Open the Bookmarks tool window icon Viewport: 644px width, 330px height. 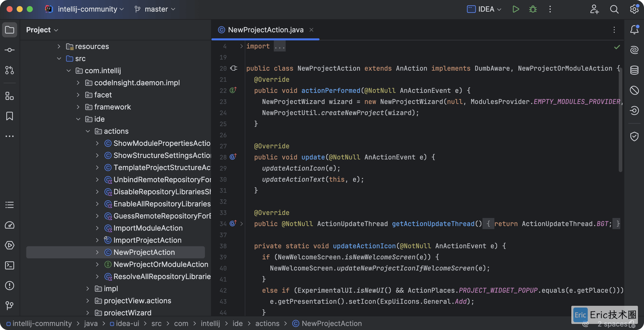pos(10,116)
